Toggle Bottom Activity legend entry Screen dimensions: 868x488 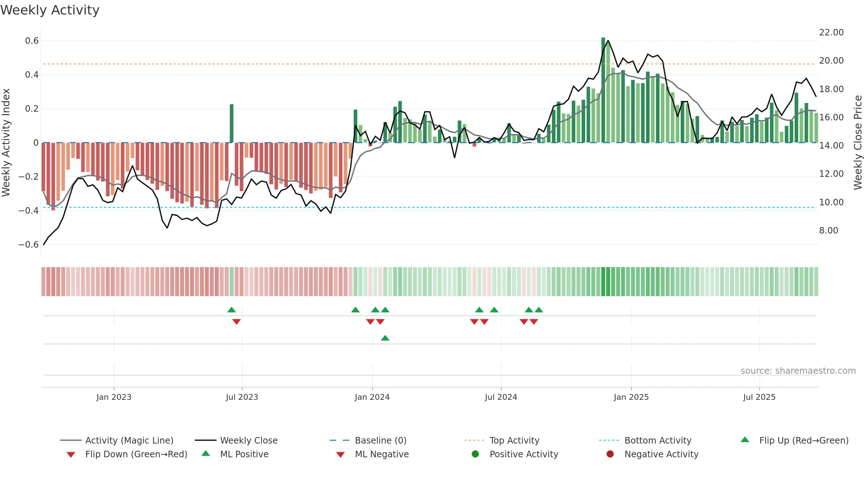pyautogui.click(x=645, y=440)
